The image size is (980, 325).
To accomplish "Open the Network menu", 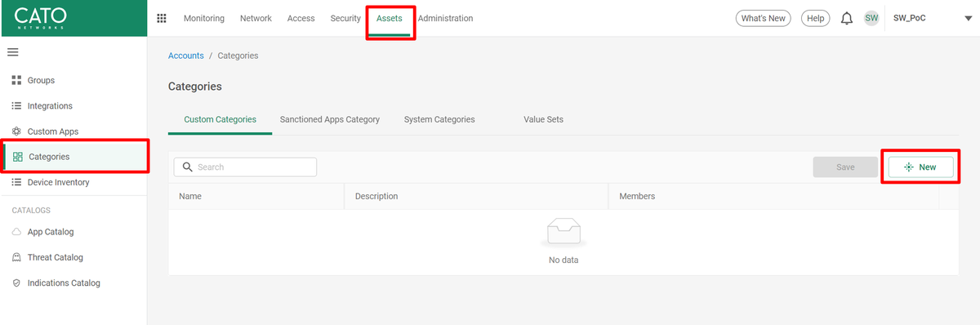I will [x=256, y=18].
